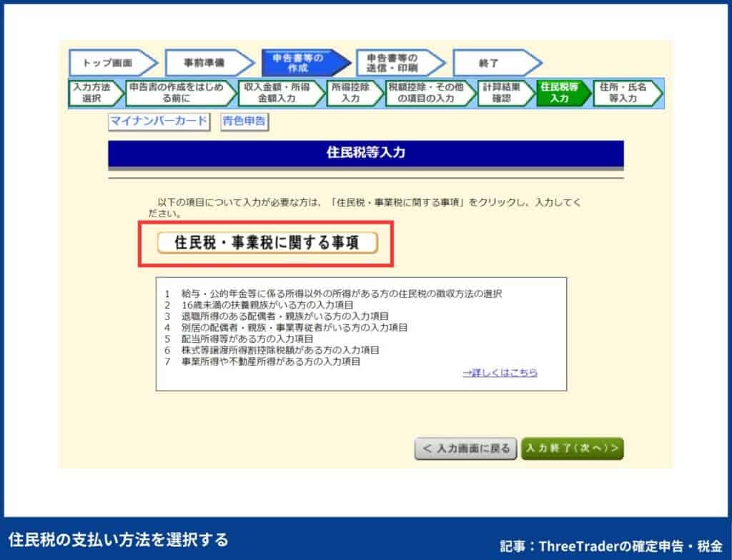Click the 青色申告 badge

[x=244, y=121]
